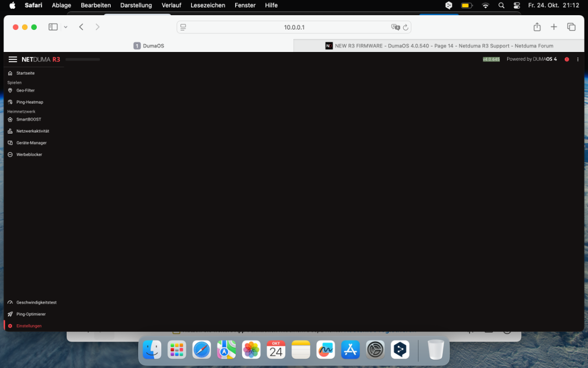Switch to the Netduma Forum tab
This screenshot has height=368, width=588.
point(439,46)
